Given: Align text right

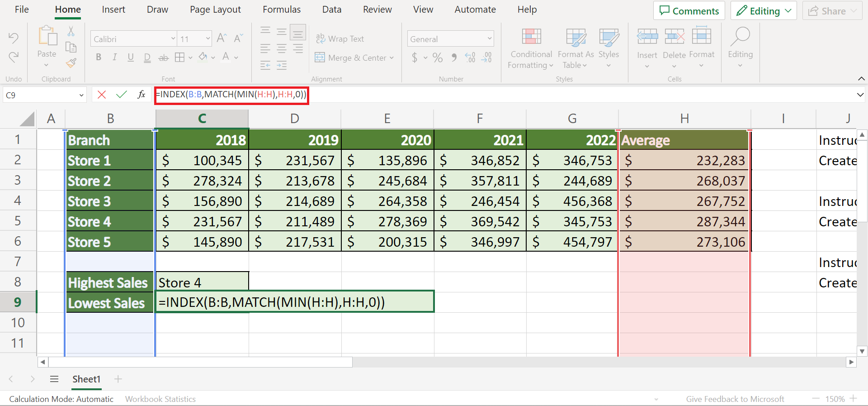Looking at the screenshot, I should 298,48.
